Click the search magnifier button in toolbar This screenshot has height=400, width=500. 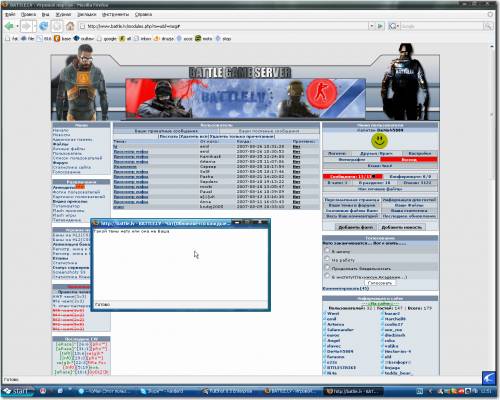pos(488,26)
